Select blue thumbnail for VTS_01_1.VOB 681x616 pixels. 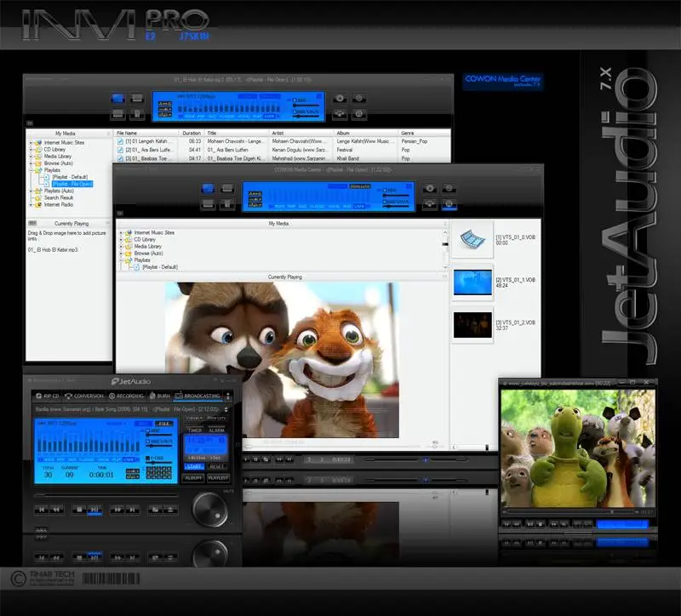tap(472, 282)
